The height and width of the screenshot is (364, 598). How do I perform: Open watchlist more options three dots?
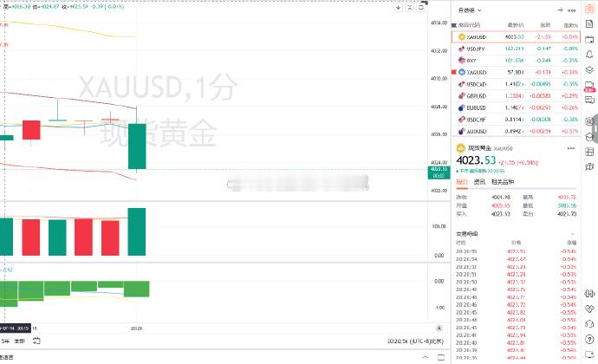click(x=572, y=10)
